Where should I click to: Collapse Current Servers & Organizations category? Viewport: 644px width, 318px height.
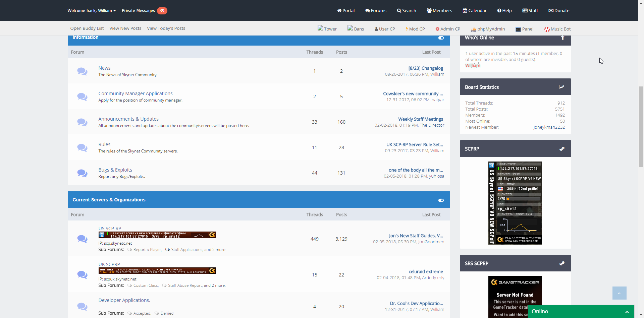[x=441, y=200]
